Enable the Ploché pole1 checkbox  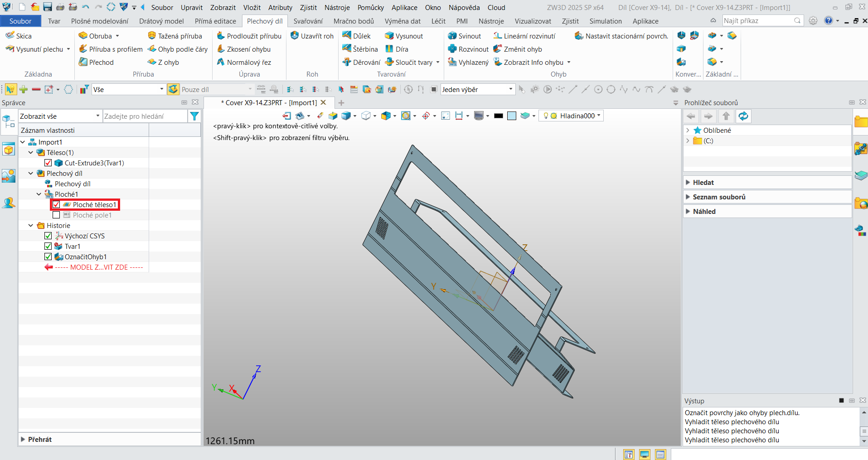pyautogui.click(x=56, y=215)
